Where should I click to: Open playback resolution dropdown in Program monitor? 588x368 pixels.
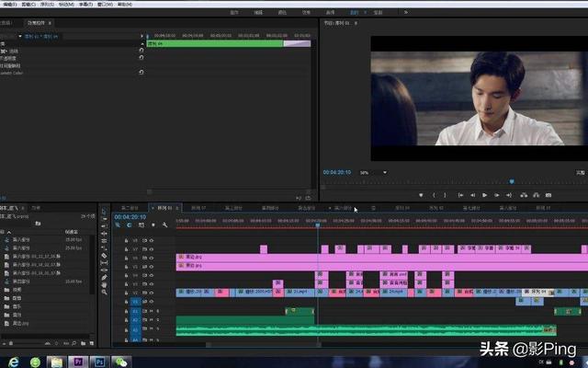coord(581,172)
